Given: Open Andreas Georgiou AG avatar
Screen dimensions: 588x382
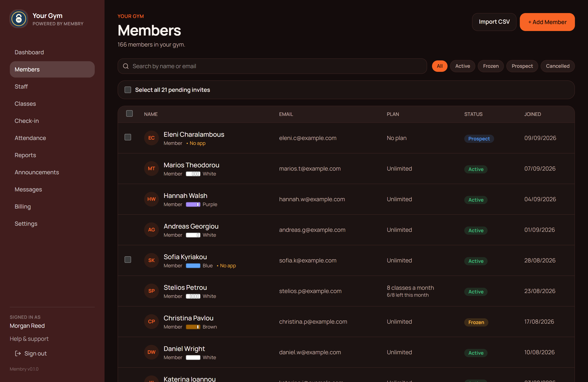Looking at the screenshot, I should [x=151, y=230].
